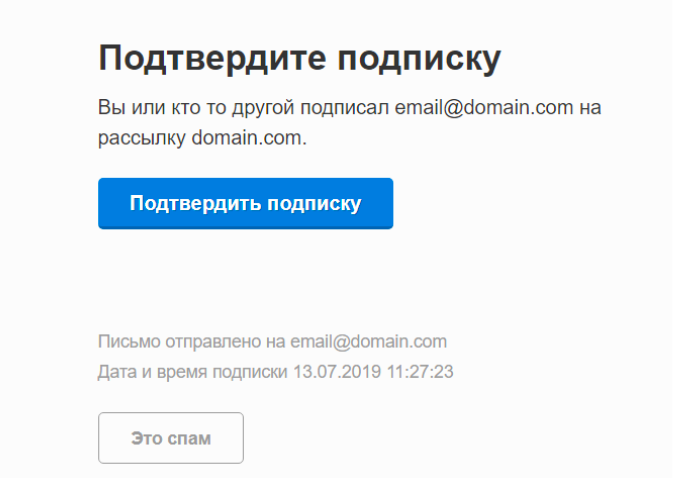The height and width of the screenshot is (478, 697).
Task: Click email@domain.com in the Письмо отправлено line
Action: (x=369, y=342)
